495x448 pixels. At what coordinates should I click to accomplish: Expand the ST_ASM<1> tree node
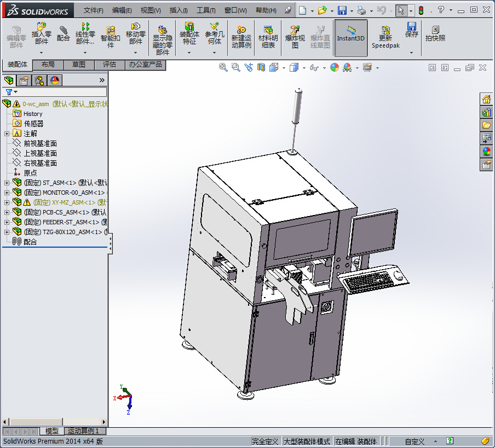pyautogui.click(x=7, y=183)
